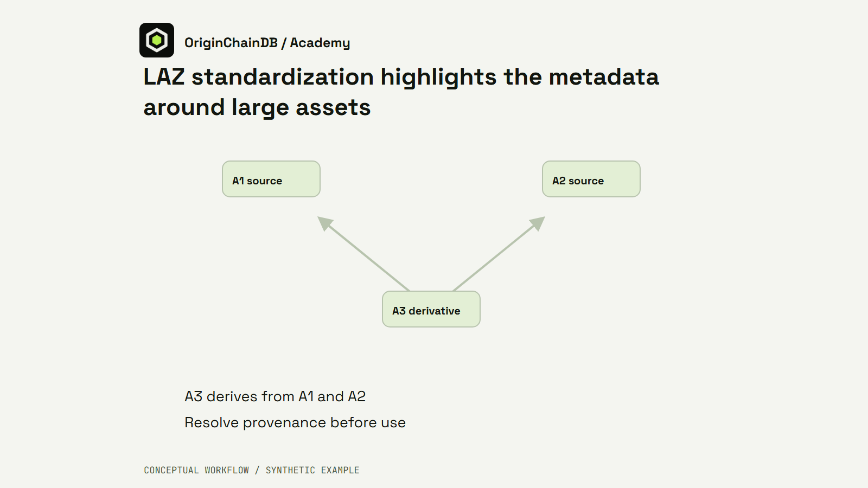
Task: Click the "derivative" label in the bottom node
Action: coord(435,311)
